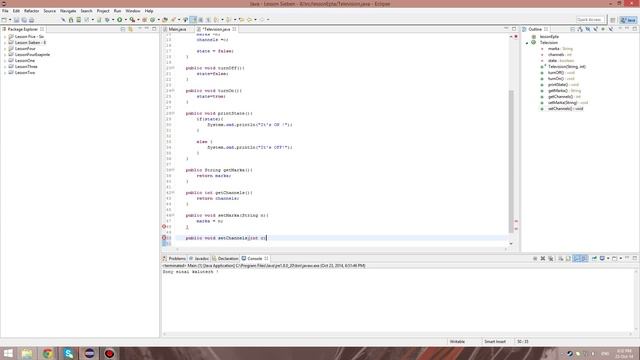Toggle Scroll Lock in Console toolbar
Viewport: 640px width, 360px height.
click(x=568, y=258)
